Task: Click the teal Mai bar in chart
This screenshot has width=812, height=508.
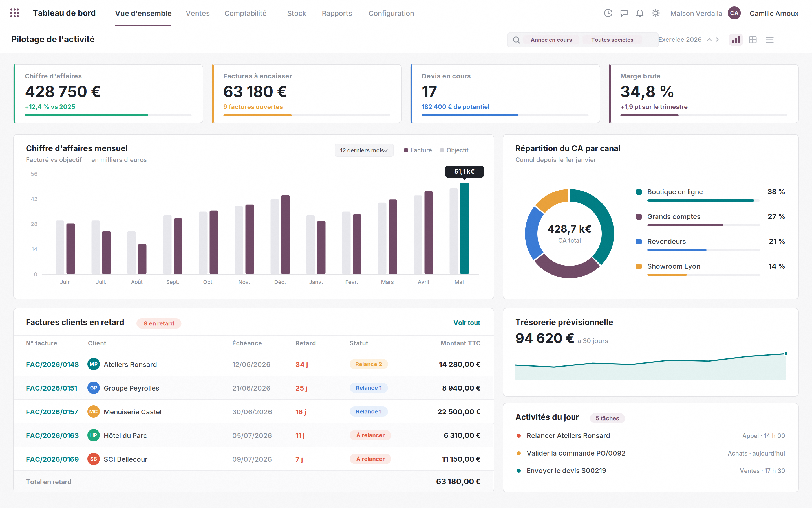Action: coord(464,229)
